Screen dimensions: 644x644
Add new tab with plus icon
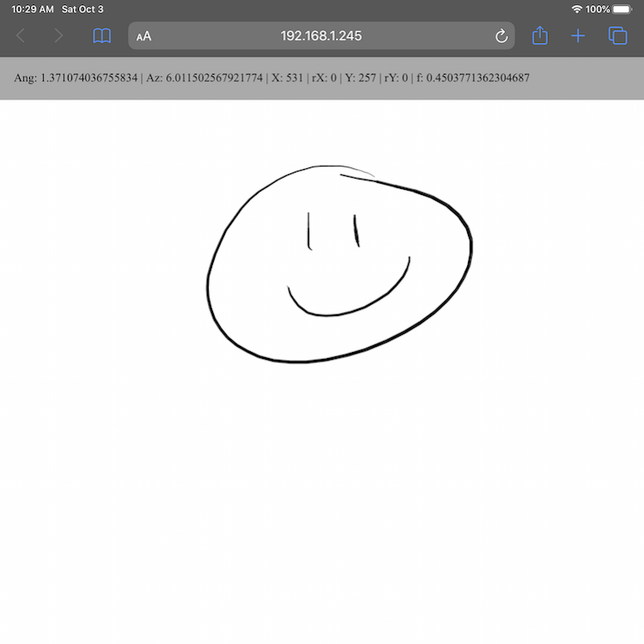click(x=578, y=36)
